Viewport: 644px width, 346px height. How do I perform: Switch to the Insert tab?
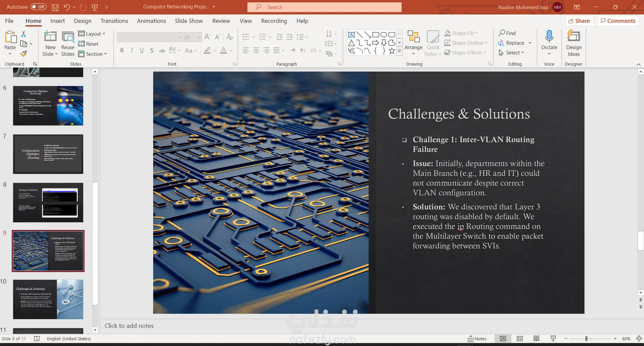(58, 21)
